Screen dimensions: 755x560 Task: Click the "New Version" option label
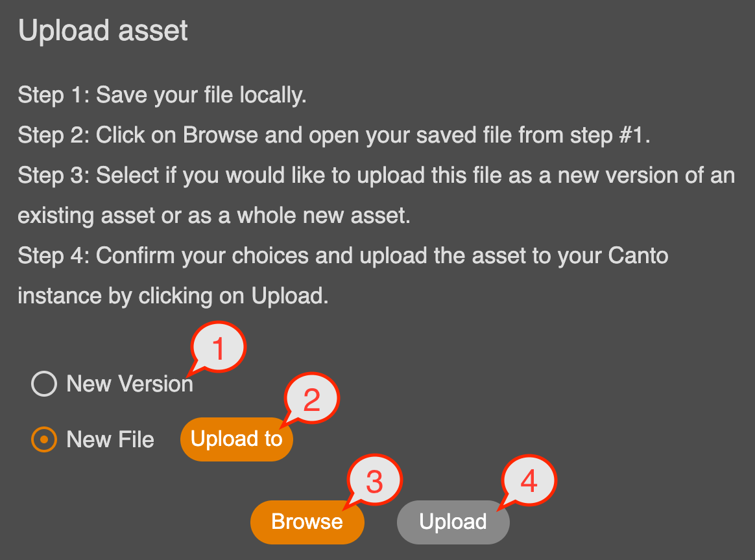click(x=130, y=384)
